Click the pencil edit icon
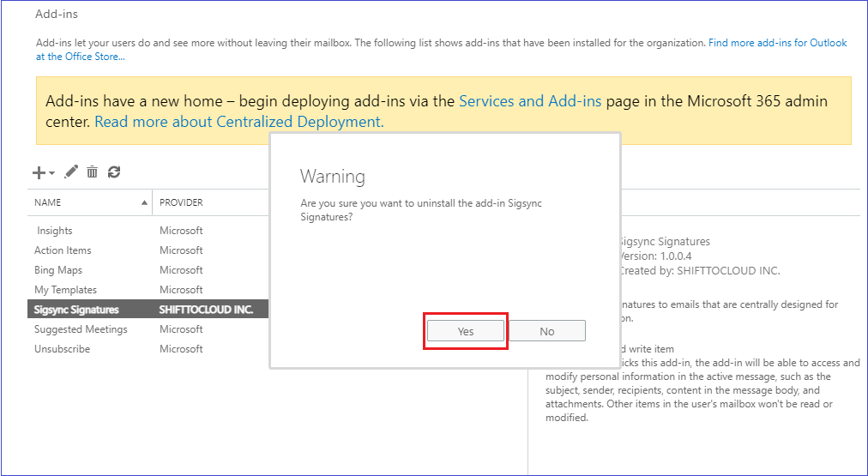The height and width of the screenshot is (476, 868). tap(71, 172)
